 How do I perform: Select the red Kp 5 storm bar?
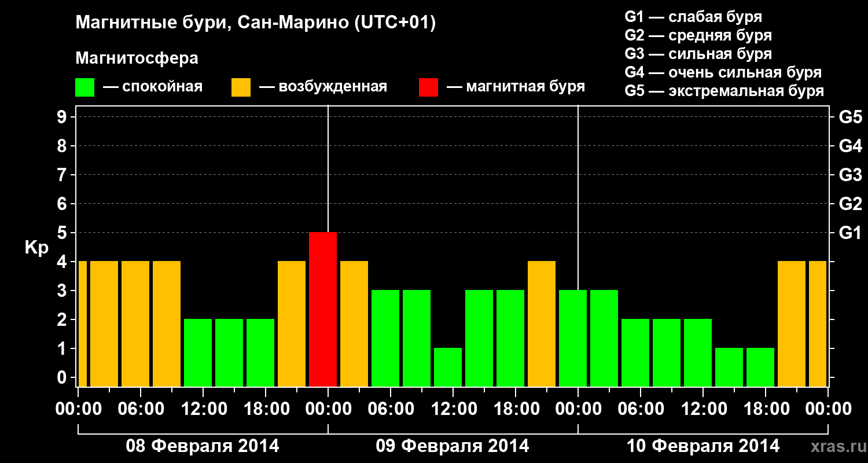pos(323,309)
